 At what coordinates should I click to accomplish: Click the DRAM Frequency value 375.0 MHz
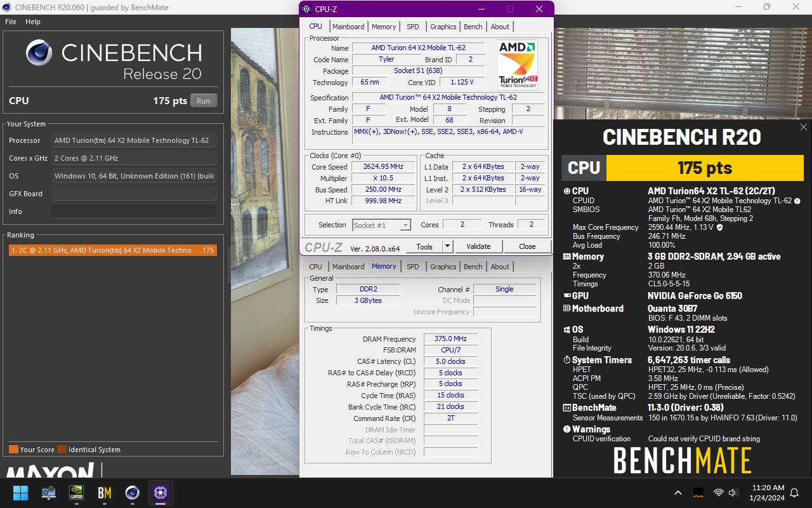[x=450, y=338]
